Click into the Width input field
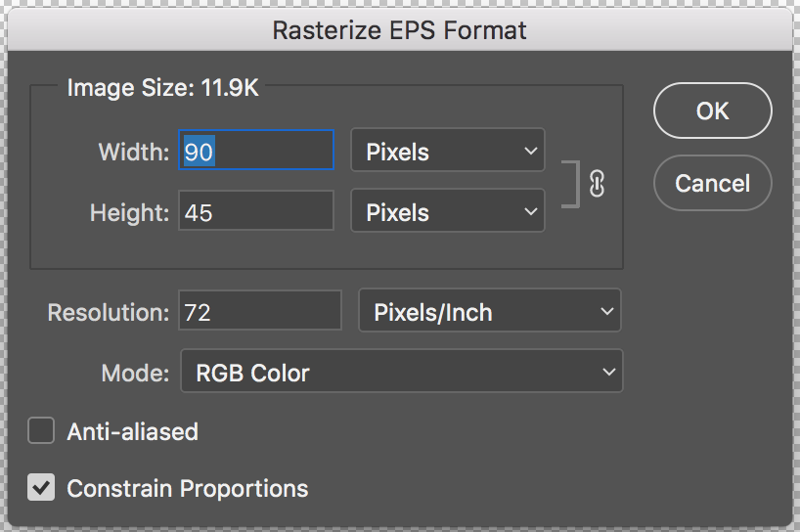The height and width of the screenshot is (532, 800). (256, 150)
